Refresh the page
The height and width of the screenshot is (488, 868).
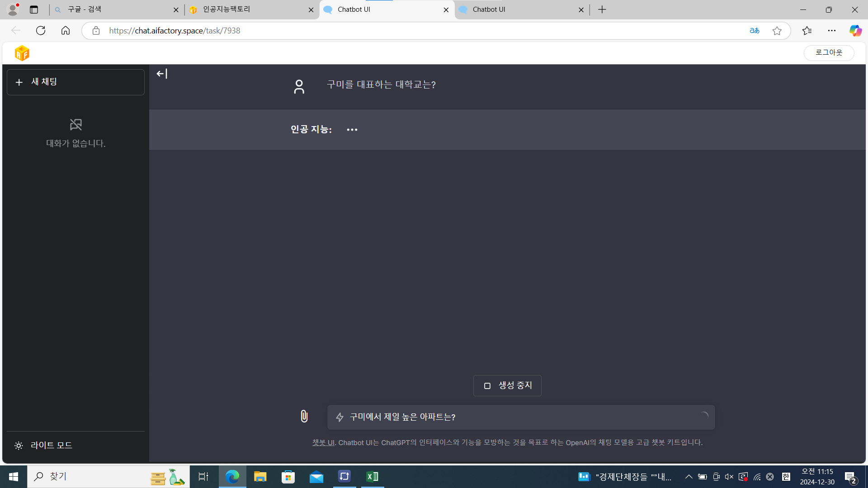41,31
